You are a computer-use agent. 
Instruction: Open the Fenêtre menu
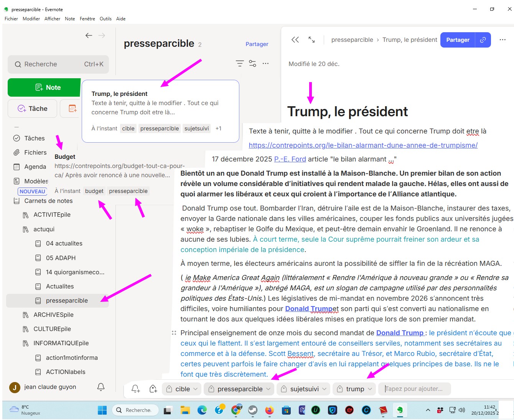[87, 19]
